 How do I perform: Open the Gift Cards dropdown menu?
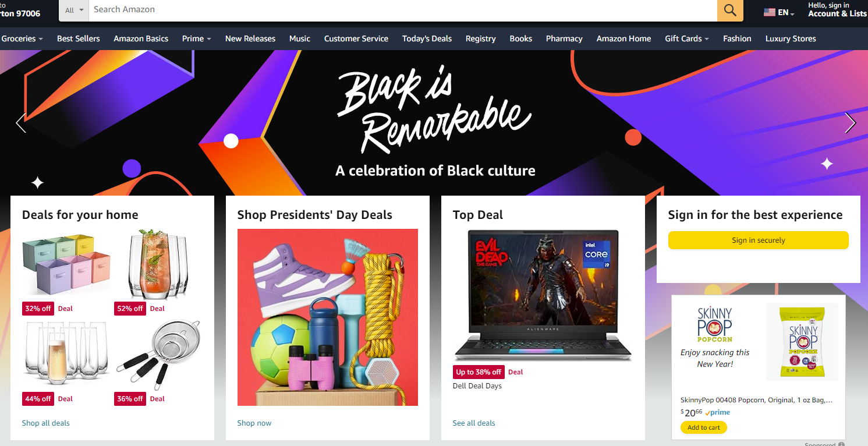687,38
